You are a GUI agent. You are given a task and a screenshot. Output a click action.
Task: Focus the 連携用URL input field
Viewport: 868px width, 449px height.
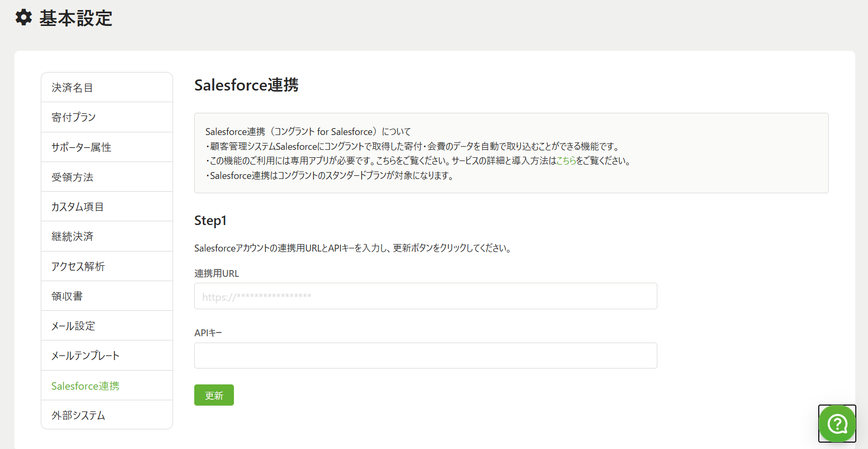pos(426,296)
